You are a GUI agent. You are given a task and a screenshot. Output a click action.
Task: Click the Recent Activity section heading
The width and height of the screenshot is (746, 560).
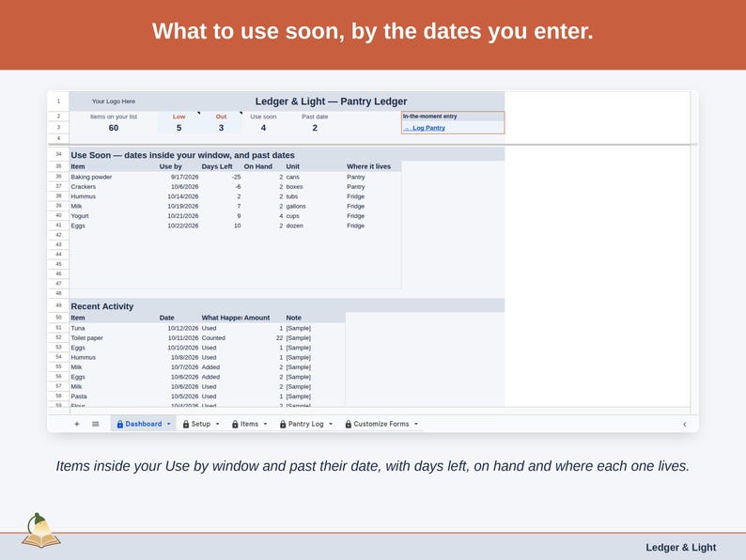pos(101,306)
